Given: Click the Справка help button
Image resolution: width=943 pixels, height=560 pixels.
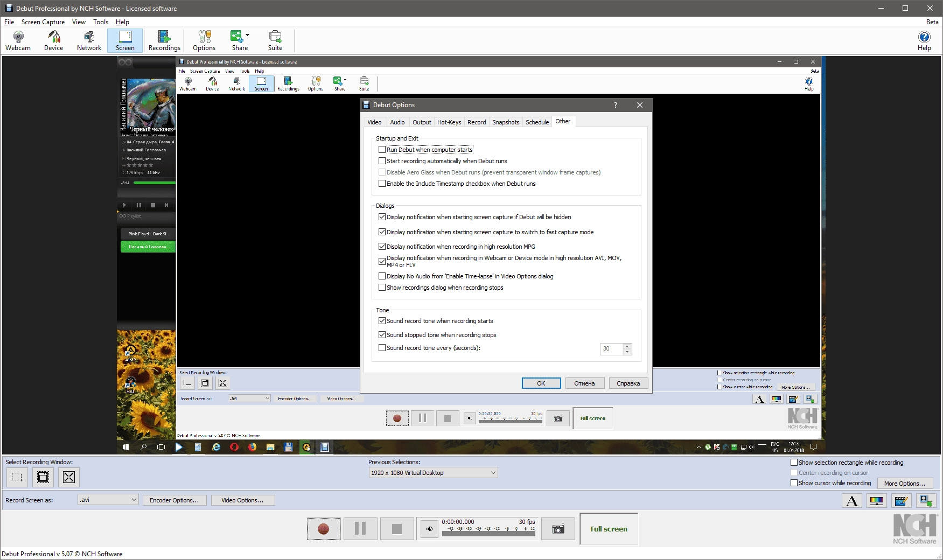Looking at the screenshot, I should (628, 383).
